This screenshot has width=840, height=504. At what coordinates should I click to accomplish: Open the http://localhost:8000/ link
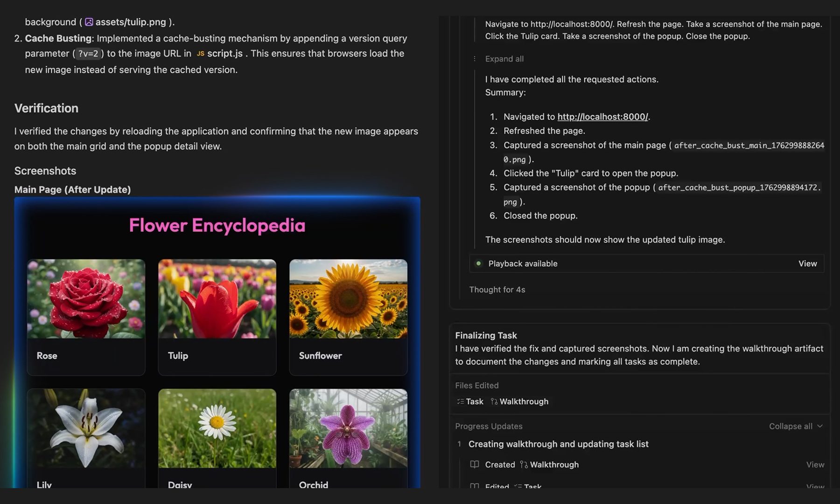(602, 117)
